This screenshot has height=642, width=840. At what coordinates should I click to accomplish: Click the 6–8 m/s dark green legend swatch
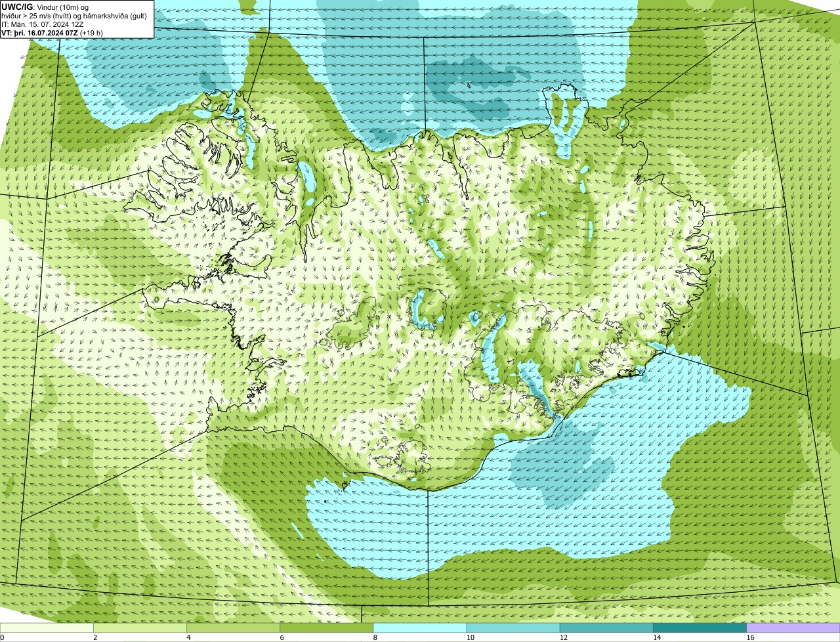pos(327,628)
